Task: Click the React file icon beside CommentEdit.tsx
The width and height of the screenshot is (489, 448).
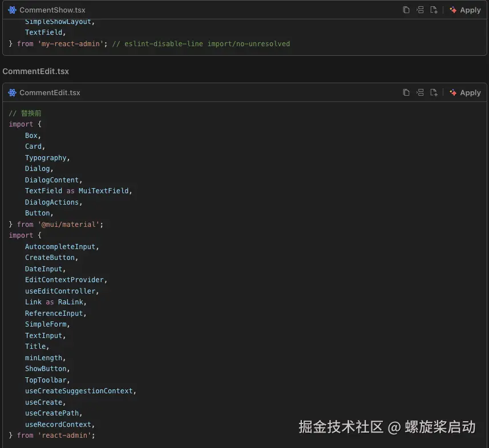Action: tap(12, 92)
